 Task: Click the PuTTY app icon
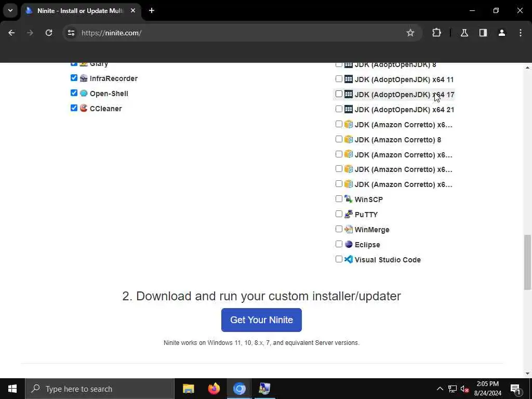click(x=349, y=214)
